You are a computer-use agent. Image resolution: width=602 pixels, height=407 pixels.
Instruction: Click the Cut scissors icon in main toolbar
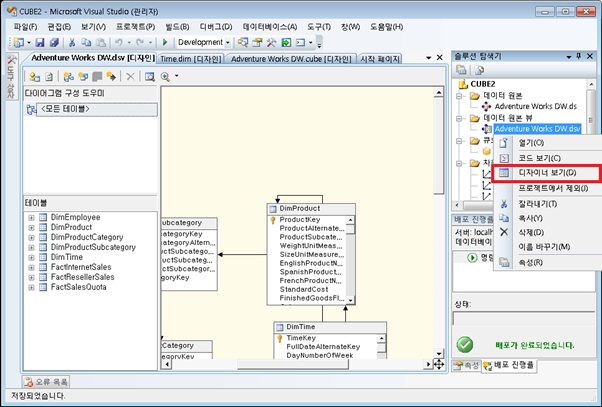tap(72, 42)
